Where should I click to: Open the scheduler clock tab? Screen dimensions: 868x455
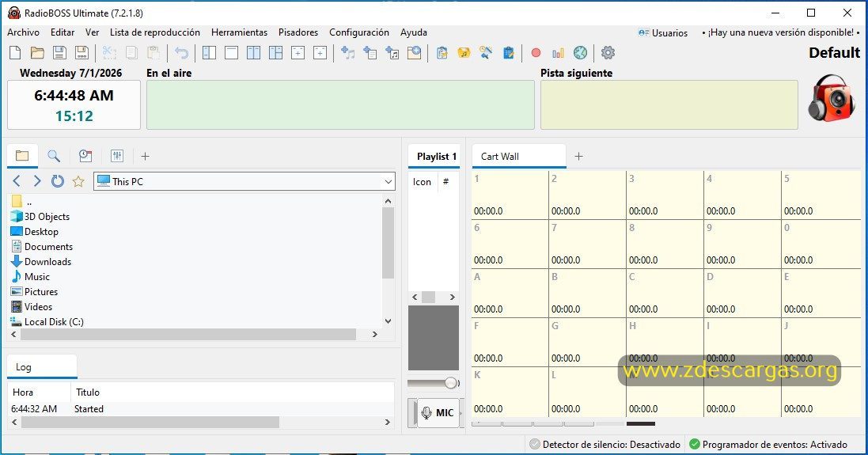(85, 156)
